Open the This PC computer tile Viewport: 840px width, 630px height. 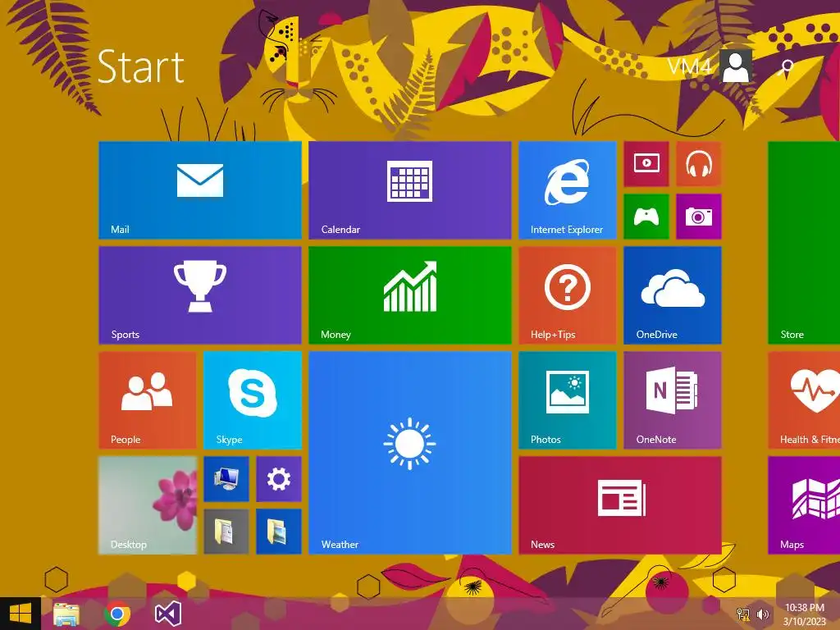226,479
